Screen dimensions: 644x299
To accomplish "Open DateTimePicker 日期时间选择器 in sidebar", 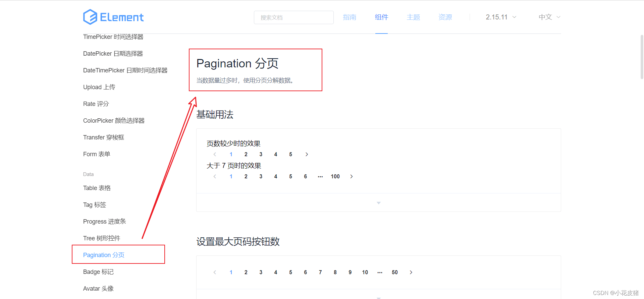I will tap(125, 70).
